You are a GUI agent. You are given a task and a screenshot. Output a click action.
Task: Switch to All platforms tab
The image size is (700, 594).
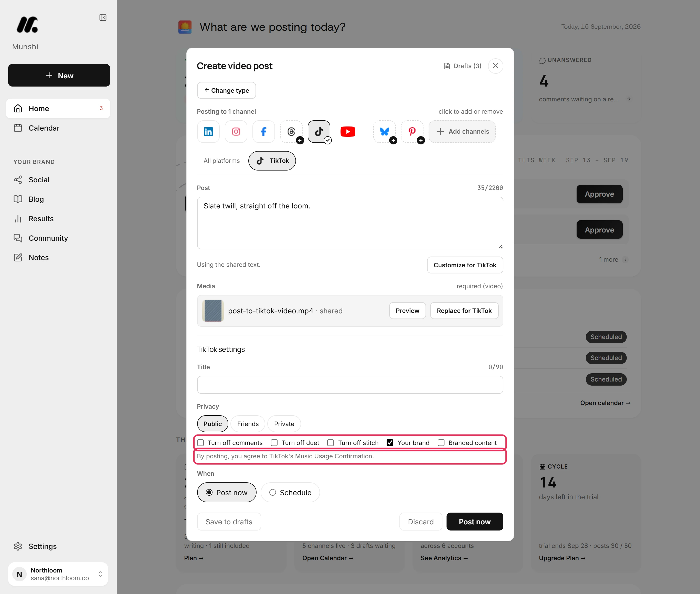tap(221, 161)
